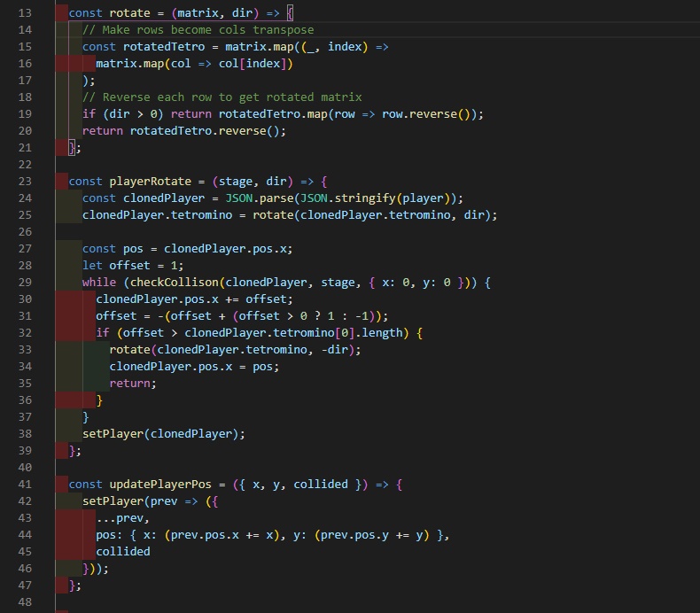Viewport: 700px width, 613px height.
Task: Click 'updatePlayerPos' function name on line 41
Action: [160, 485]
